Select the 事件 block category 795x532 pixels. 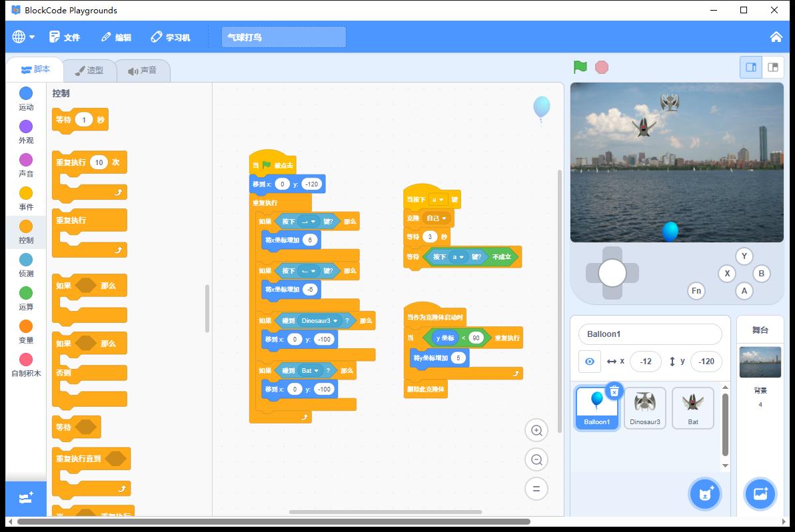pos(26,198)
